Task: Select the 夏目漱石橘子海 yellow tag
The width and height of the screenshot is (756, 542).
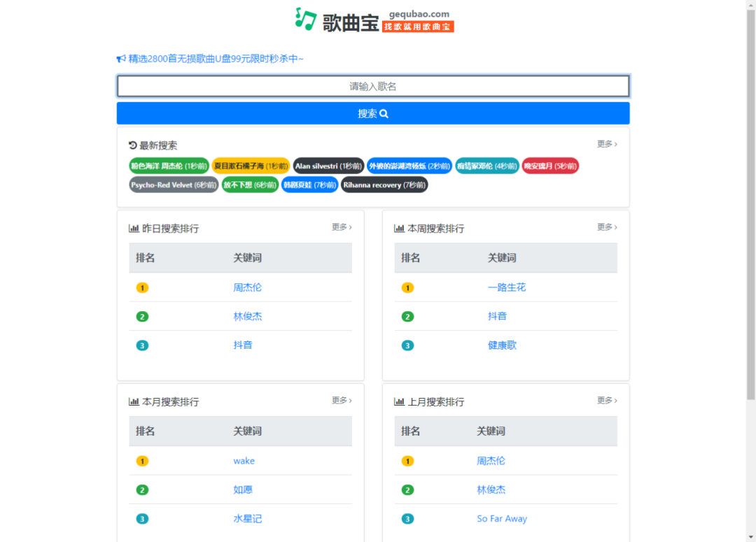Action: (x=251, y=166)
